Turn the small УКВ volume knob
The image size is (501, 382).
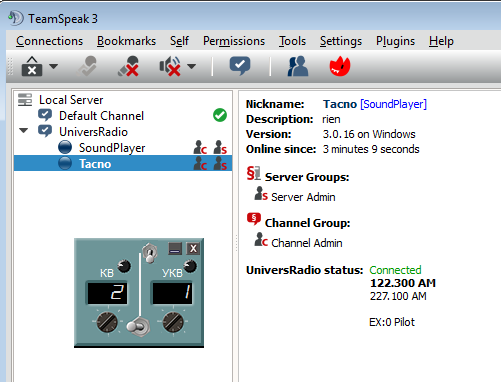pyautogui.click(x=190, y=266)
